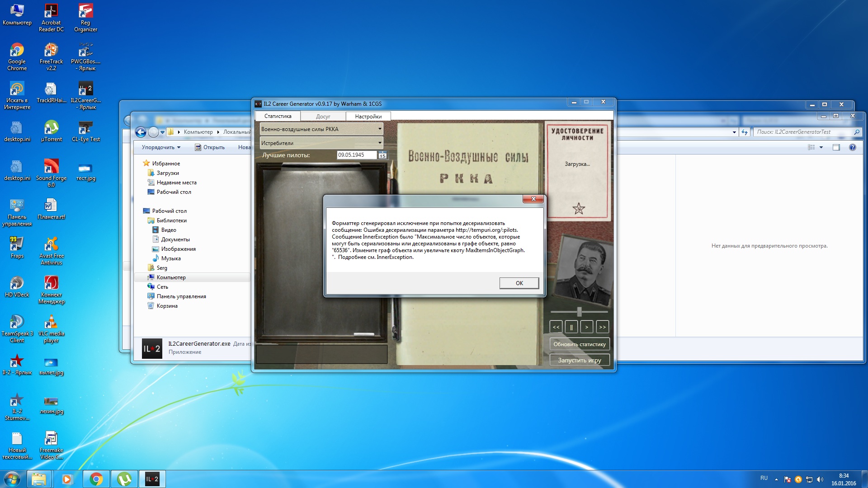Open CL-Eye Test desktop icon
Screen dimensions: 868x488
85,131
